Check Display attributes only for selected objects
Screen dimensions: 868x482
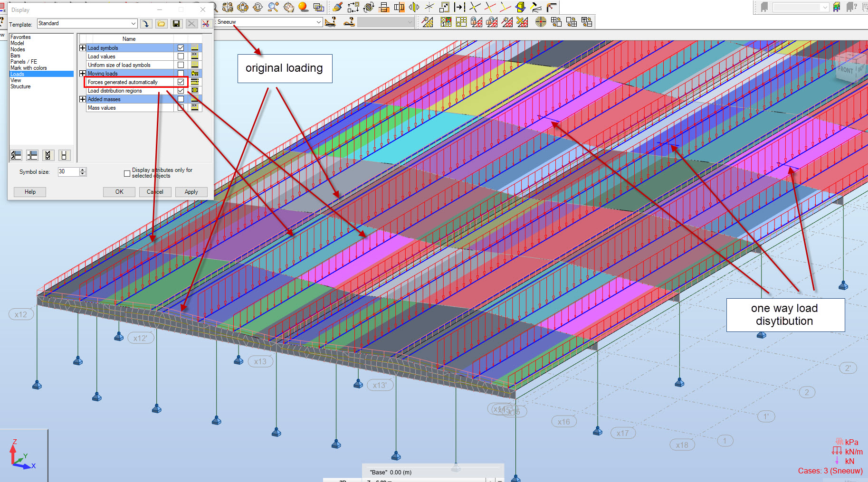click(126, 173)
